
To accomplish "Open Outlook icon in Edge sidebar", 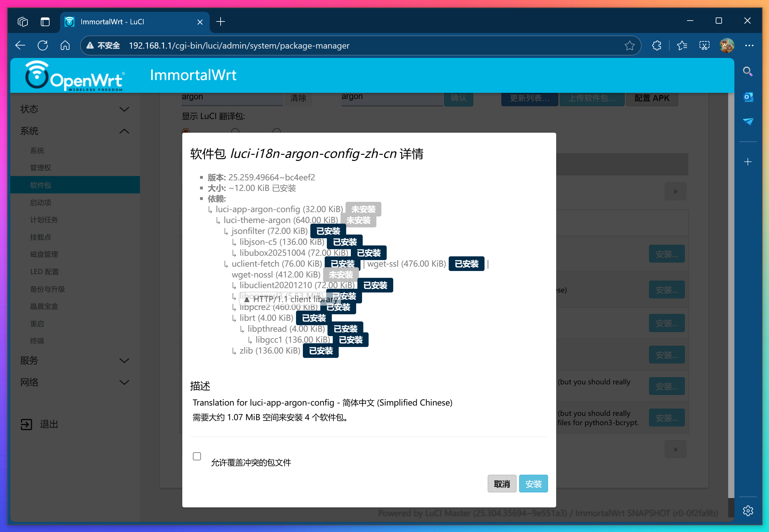I will pos(748,97).
